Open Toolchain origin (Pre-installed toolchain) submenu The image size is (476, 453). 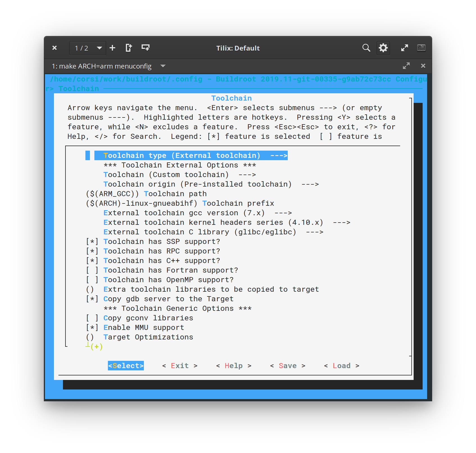coord(211,184)
